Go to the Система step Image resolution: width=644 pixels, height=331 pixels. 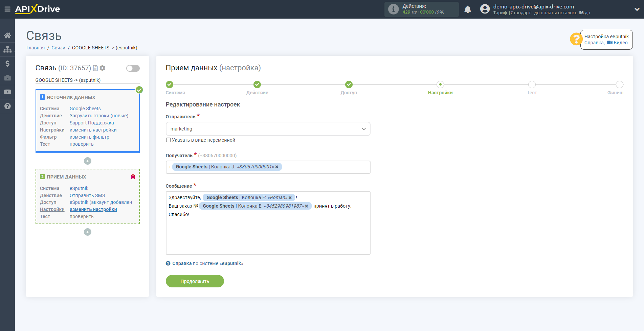pyautogui.click(x=170, y=85)
